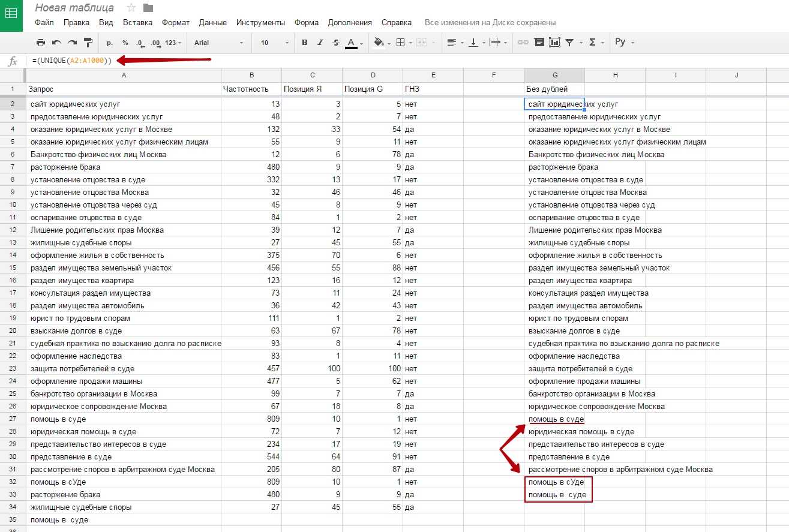Screen dimensions: 789x532
Task: Toggle Italic formatting
Action: pos(320,43)
